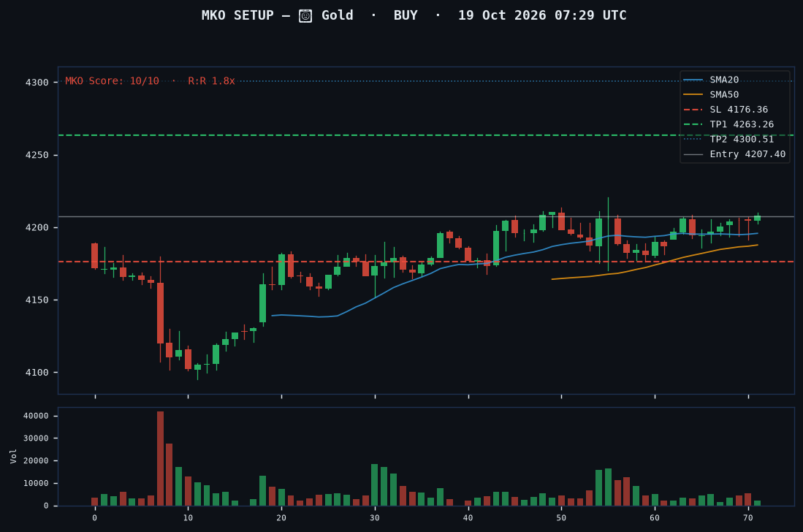Select the "SMA20" legend label

pos(724,80)
